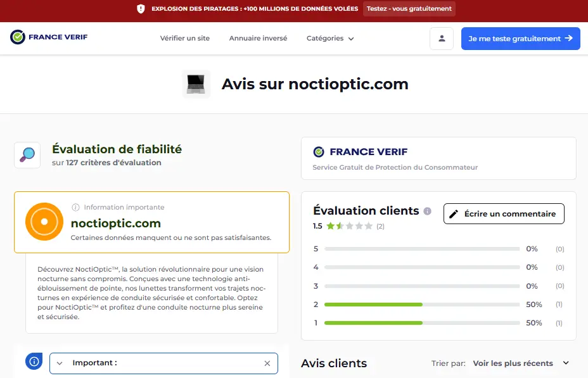Dismiss the Important notice with the X

point(267,363)
